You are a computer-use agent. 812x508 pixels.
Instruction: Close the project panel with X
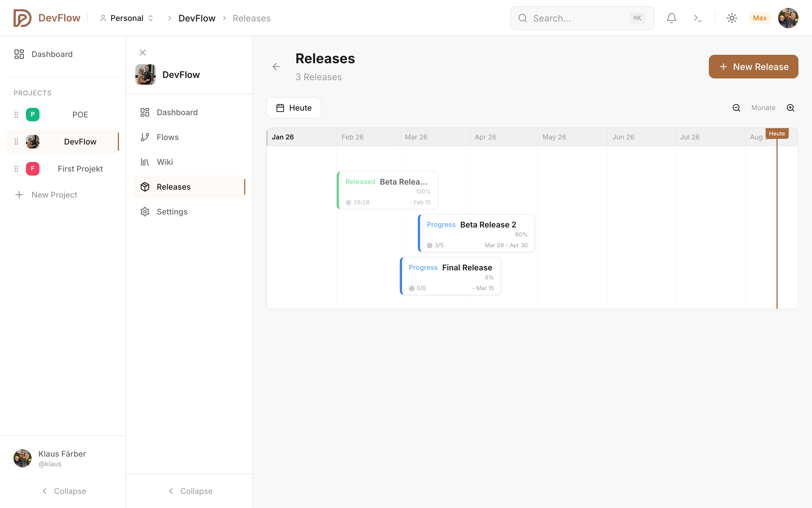(143, 52)
